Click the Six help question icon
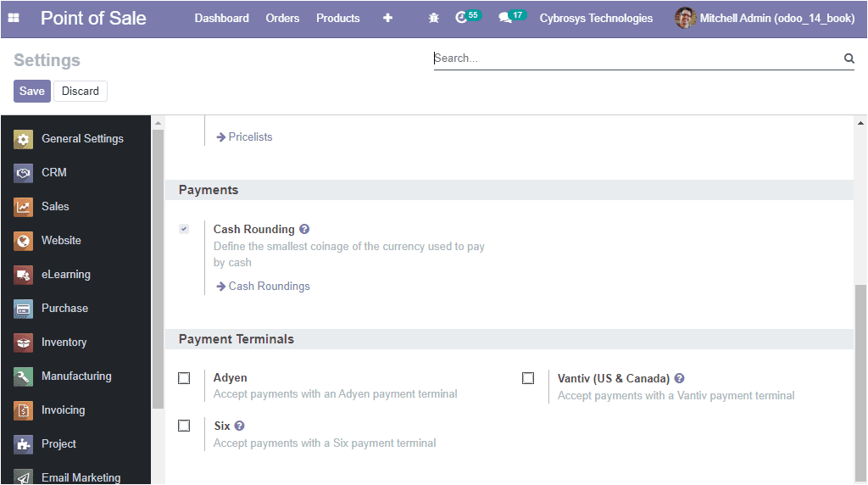 [239, 426]
